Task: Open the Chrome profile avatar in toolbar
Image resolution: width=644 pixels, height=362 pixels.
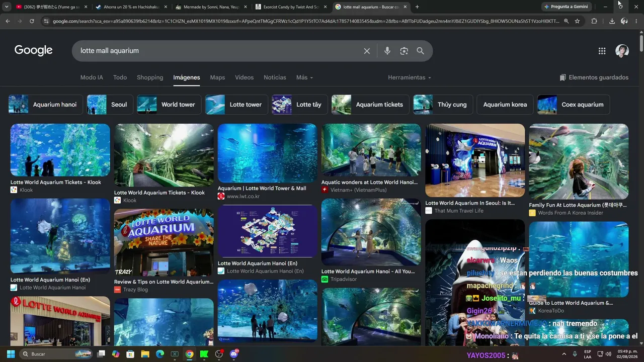Action: coord(624,21)
